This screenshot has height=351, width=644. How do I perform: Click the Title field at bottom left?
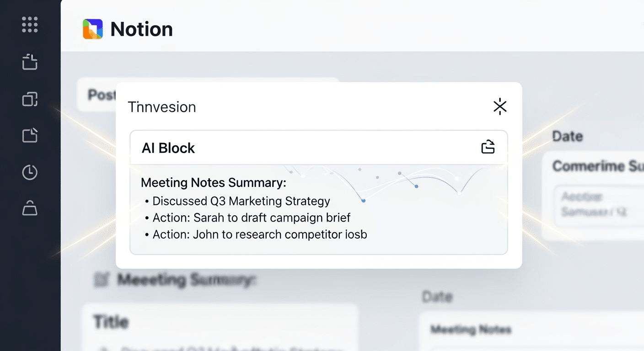pos(111,322)
